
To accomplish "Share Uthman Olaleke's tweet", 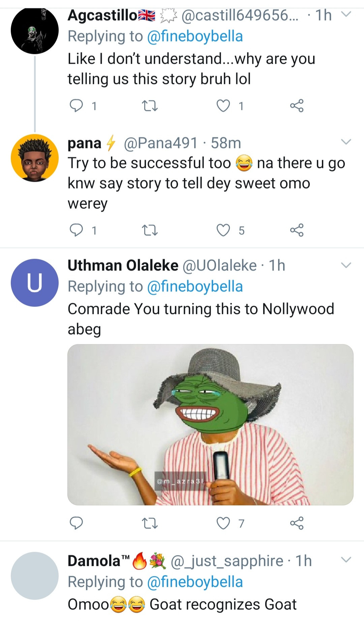I will coord(297,523).
